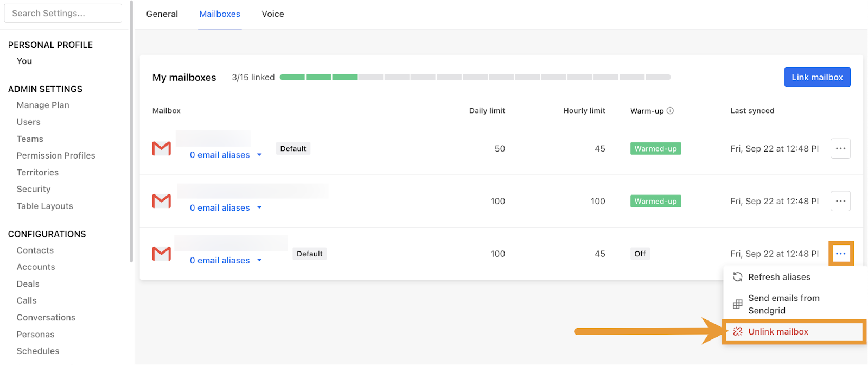Click the Search Settings field
This screenshot has width=868, height=365.
click(x=63, y=14)
